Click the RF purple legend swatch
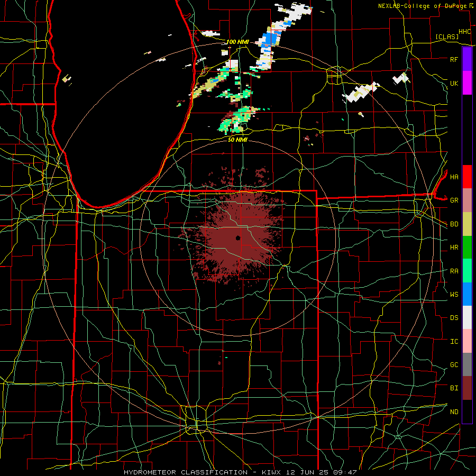The width and height of the screenshot is (476, 476). [x=467, y=59]
